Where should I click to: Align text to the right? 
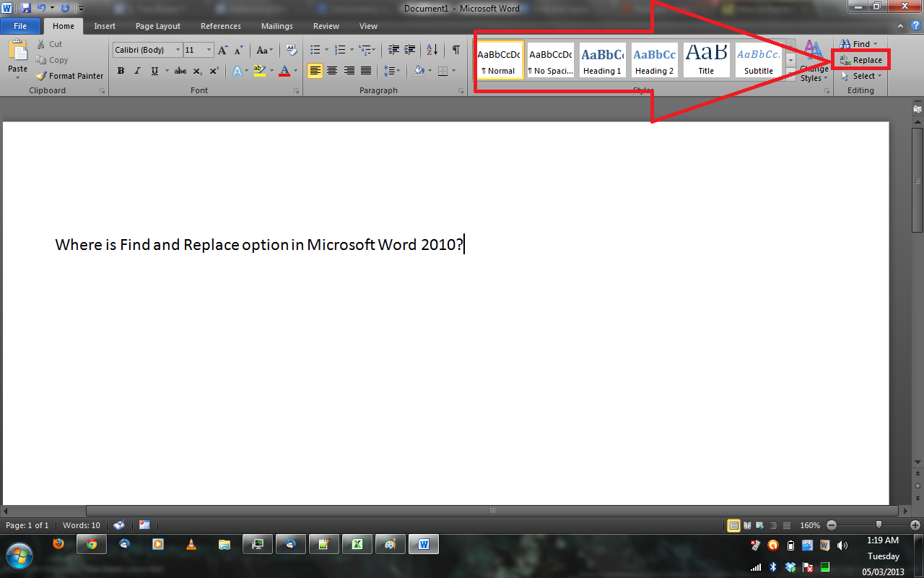[x=349, y=71]
